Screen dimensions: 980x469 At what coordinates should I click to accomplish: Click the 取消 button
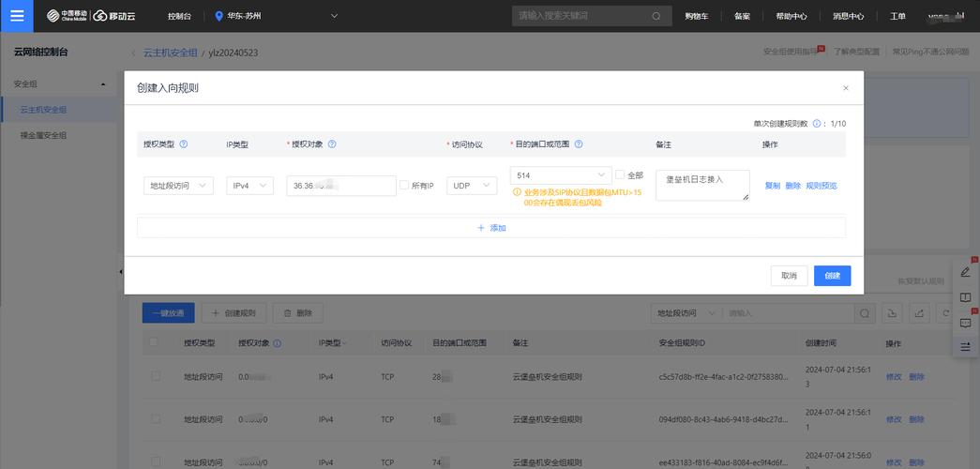pos(789,276)
